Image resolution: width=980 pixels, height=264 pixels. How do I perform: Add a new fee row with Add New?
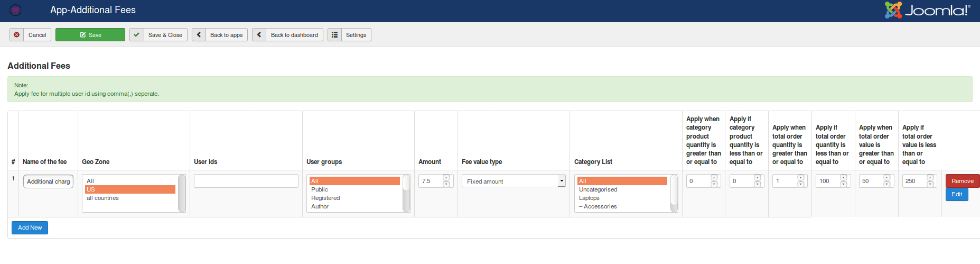(x=30, y=228)
